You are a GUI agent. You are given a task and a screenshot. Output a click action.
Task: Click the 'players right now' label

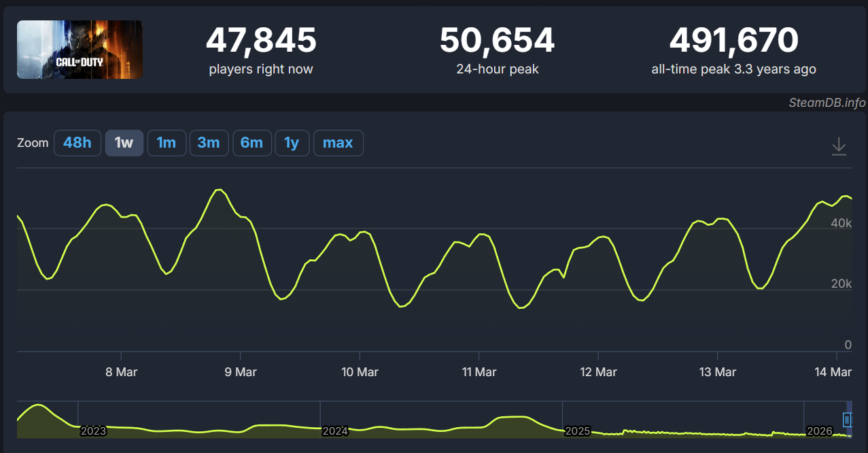261,69
